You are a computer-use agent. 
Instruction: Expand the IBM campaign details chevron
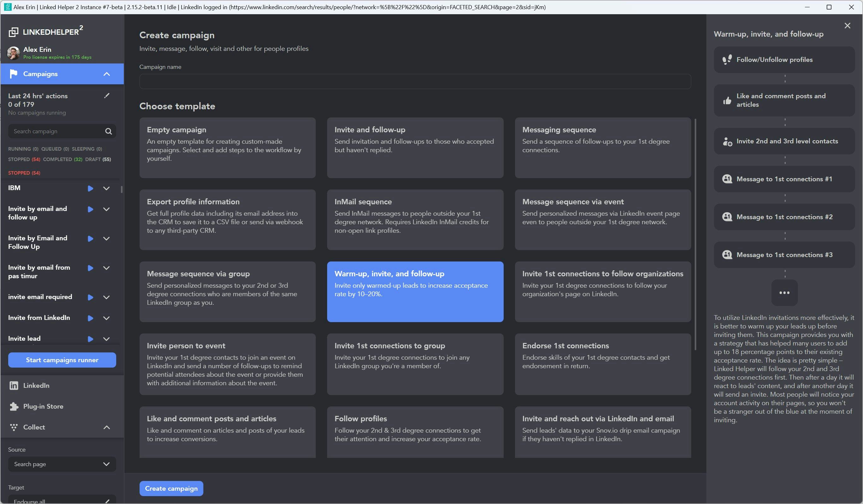pos(106,188)
